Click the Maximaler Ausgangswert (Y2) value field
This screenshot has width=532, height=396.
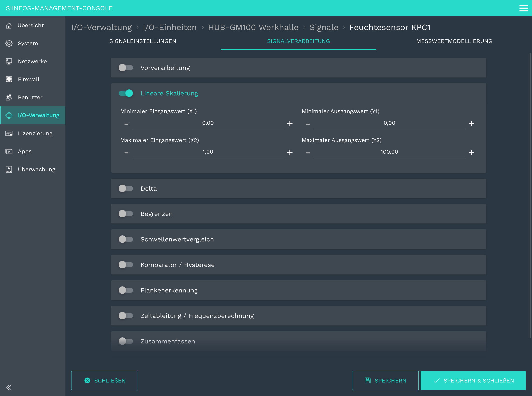coord(389,152)
